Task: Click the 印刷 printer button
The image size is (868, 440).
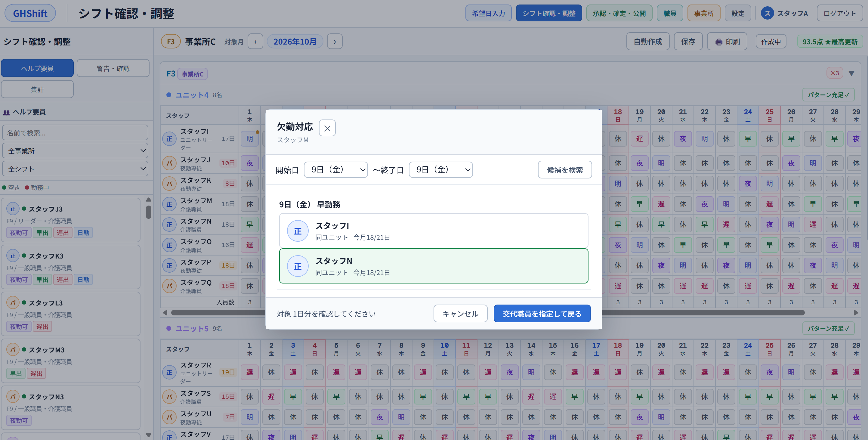Action: click(727, 42)
